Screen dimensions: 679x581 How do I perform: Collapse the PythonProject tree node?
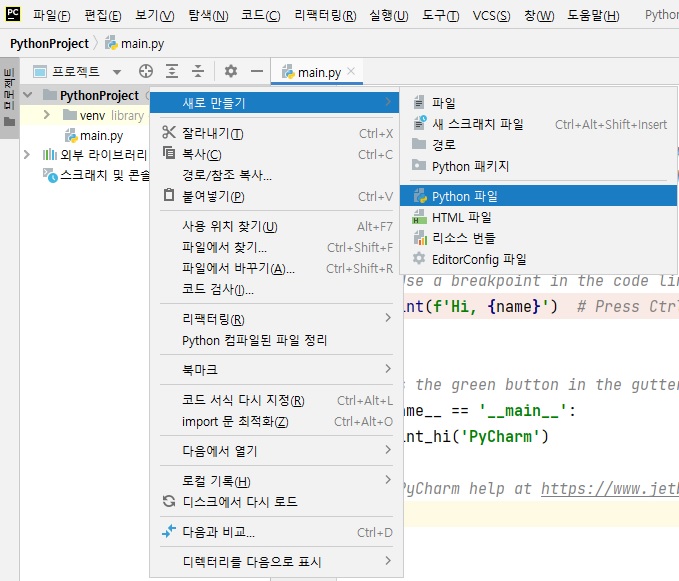click(x=28, y=95)
